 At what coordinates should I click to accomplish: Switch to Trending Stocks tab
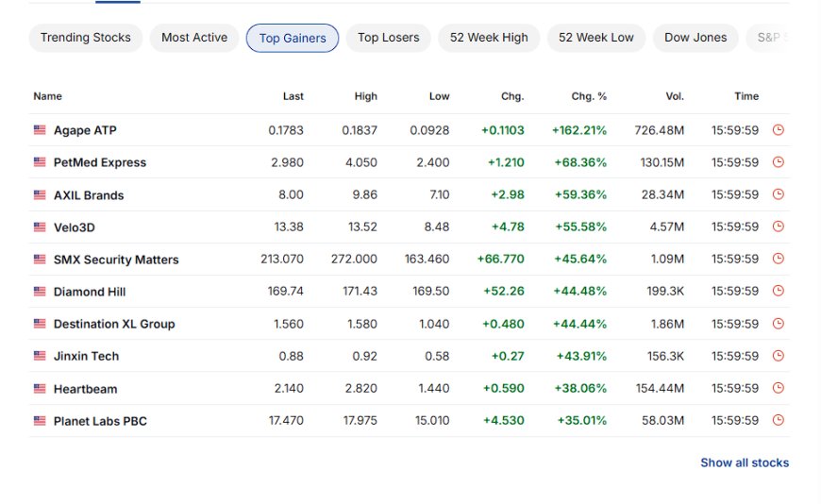pos(86,38)
